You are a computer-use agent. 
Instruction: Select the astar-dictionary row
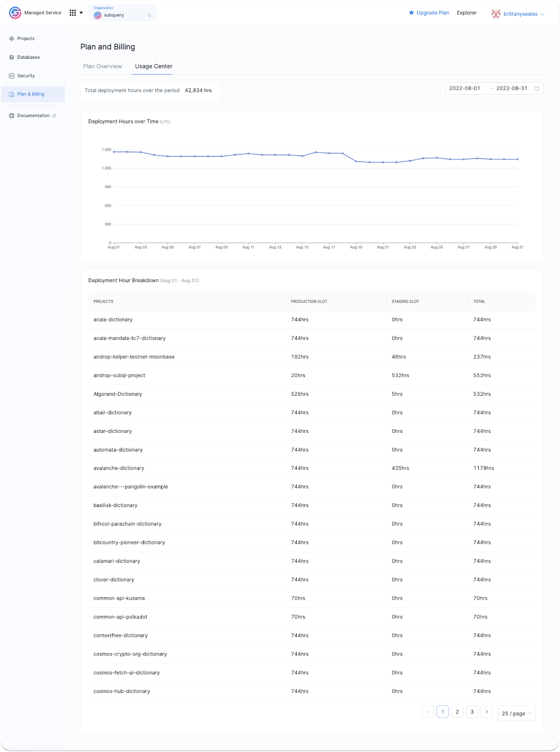[x=312, y=431]
